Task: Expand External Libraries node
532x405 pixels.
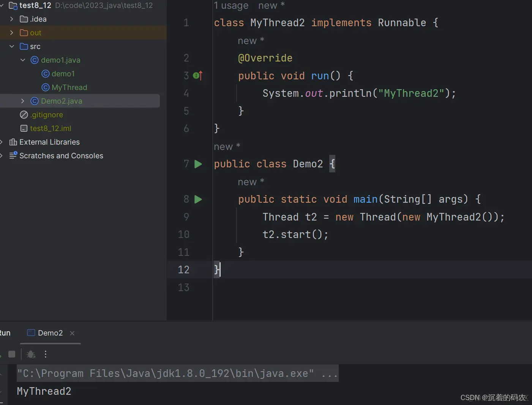Action: 1,142
